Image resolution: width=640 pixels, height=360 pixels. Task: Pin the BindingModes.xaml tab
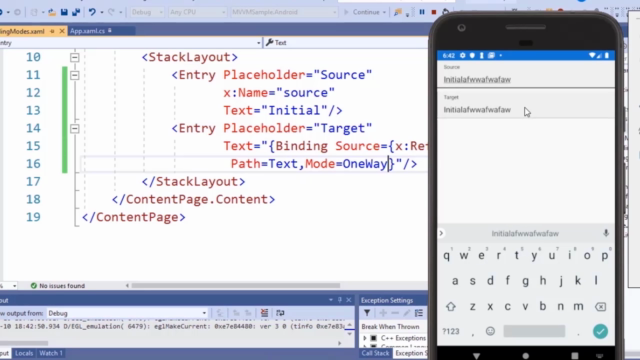tap(52, 31)
